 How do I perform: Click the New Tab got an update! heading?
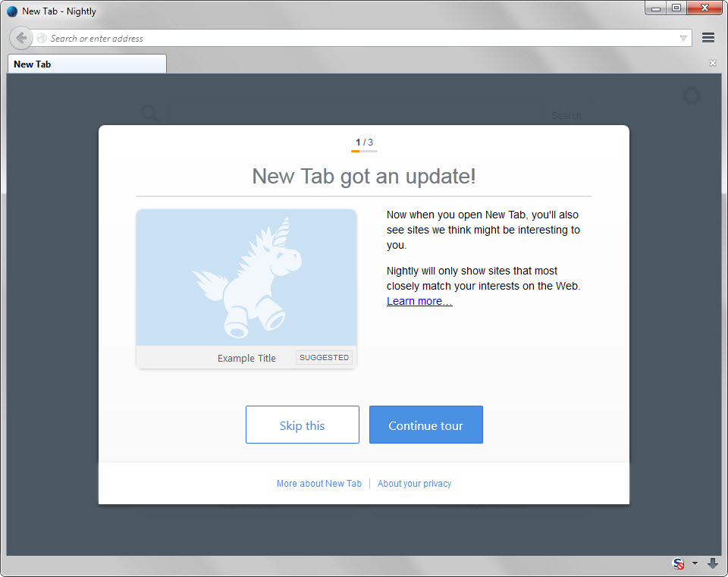point(364,177)
